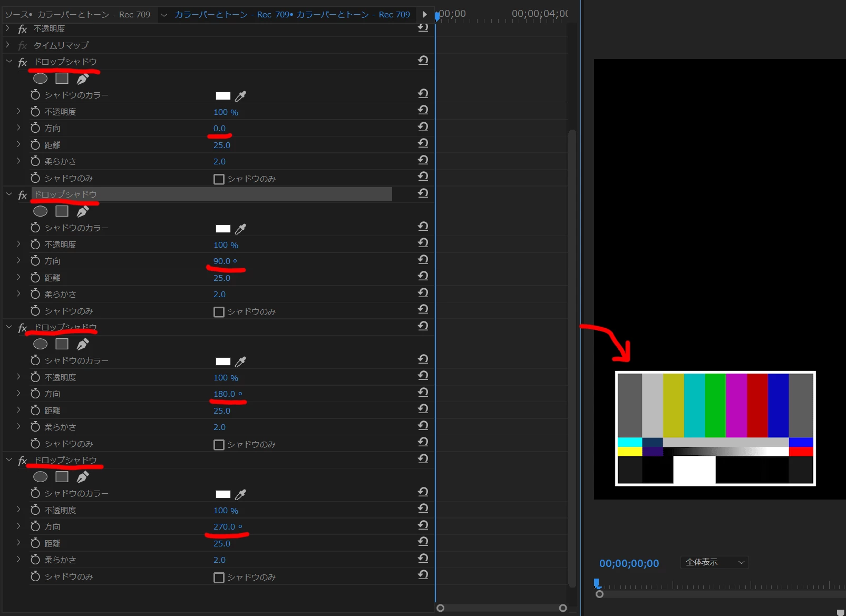This screenshot has width=846, height=616.
Task: Reset 方向 parameter with value 0.0
Action: tap(423, 127)
